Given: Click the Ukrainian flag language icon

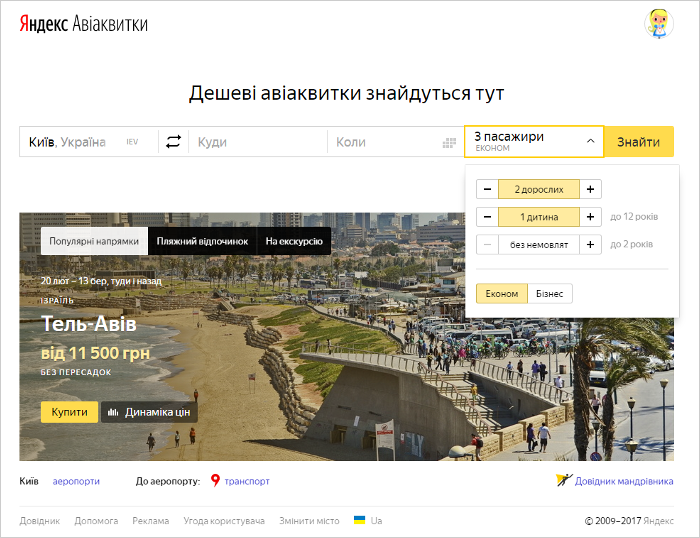Looking at the screenshot, I should (359, 520).
